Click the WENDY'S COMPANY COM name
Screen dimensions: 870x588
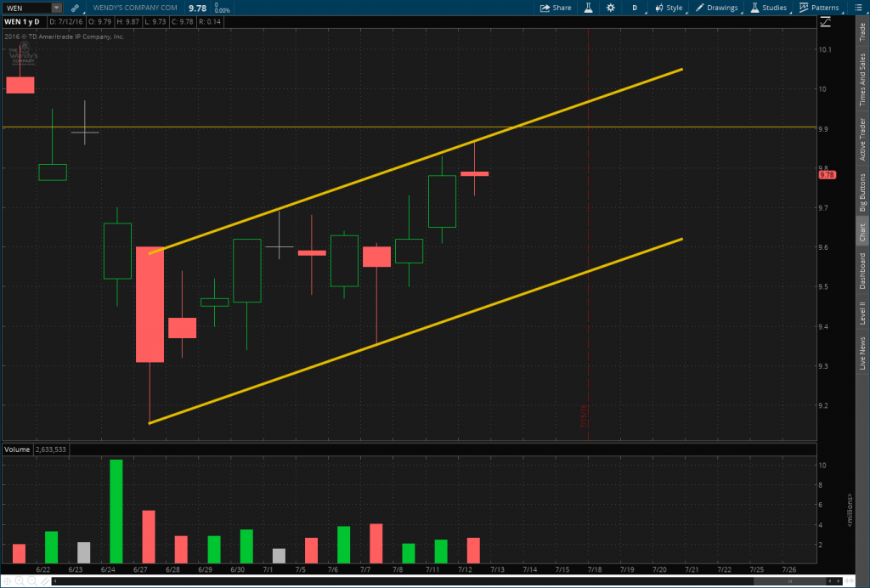(x=135, y=8)
